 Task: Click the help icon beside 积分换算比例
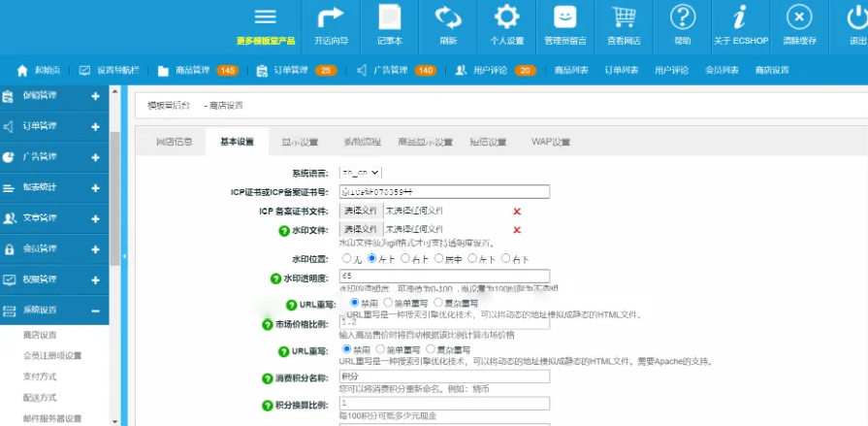[268, 406]
